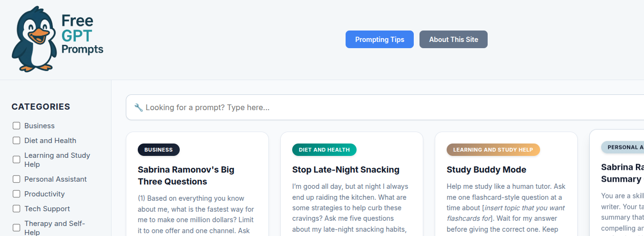Click the About This Site button

tap(453, 40)
